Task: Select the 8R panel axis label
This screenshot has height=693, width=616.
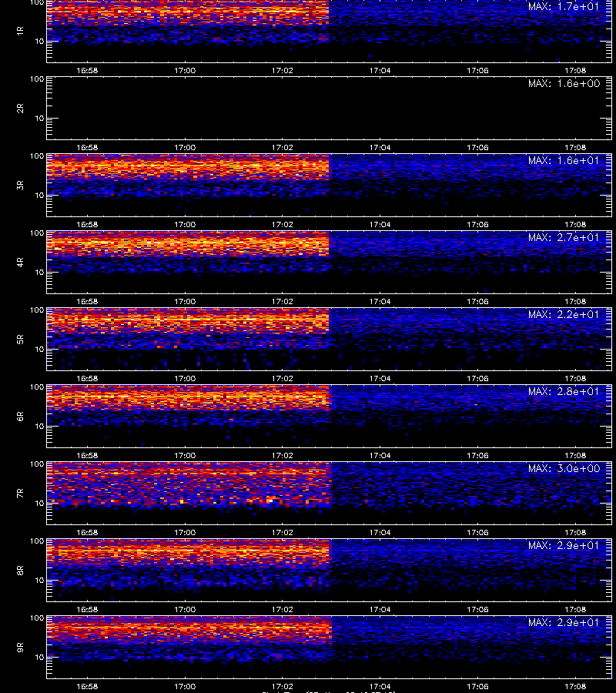Action: pyautogui.click(x=20, y=570)
